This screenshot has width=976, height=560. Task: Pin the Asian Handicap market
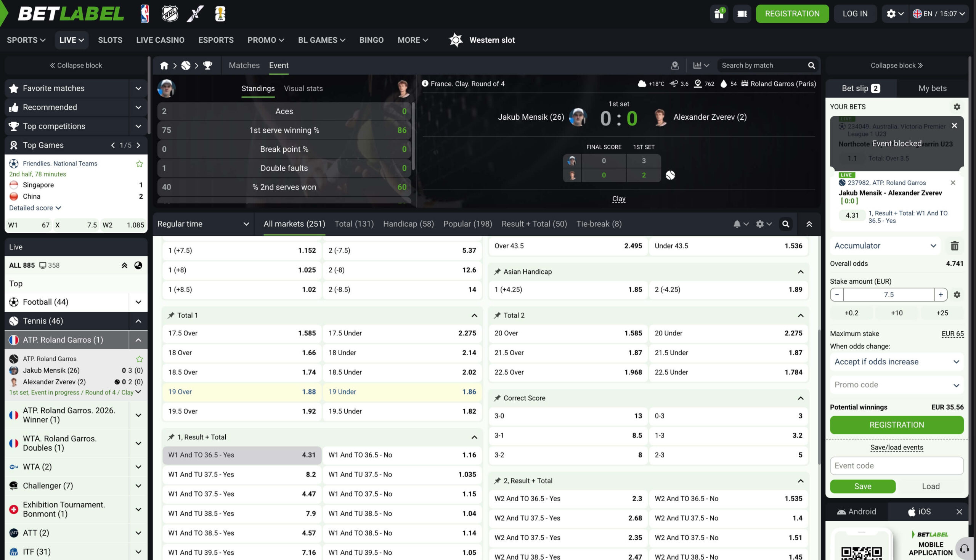tap(497, 272)
